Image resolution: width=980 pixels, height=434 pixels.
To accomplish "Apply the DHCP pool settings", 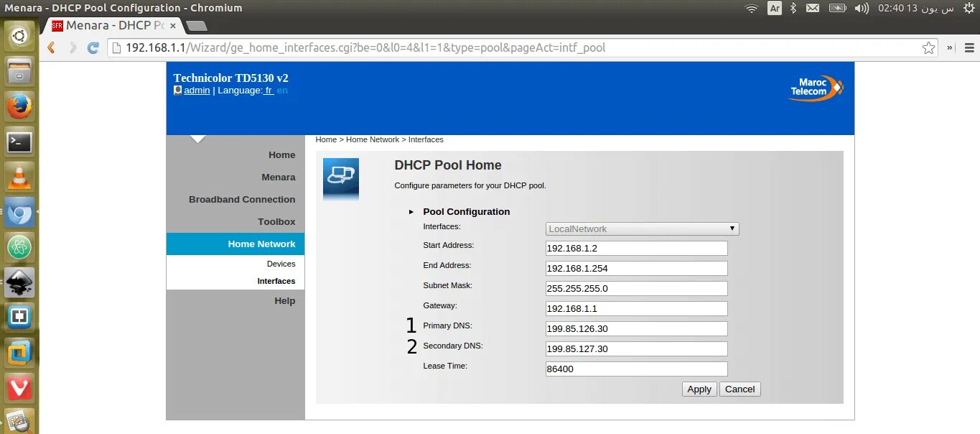I will (x=699, y=389).
